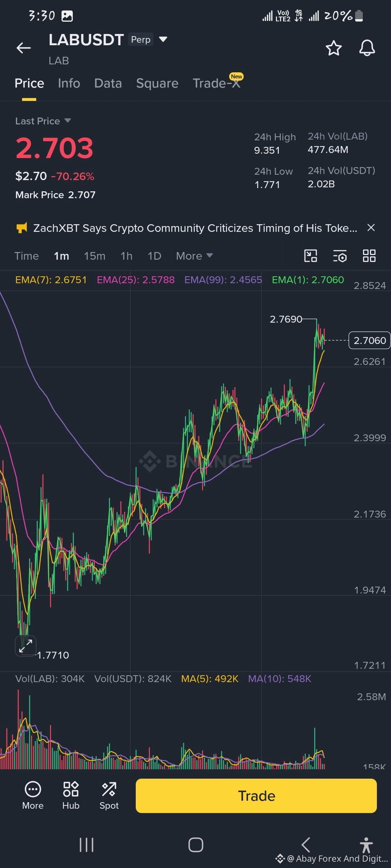Tap the 24h Vol(LAB) 477.64M value
Image resolution: width=391 pixels, height=868 pixels.
(x=328, y=149)
